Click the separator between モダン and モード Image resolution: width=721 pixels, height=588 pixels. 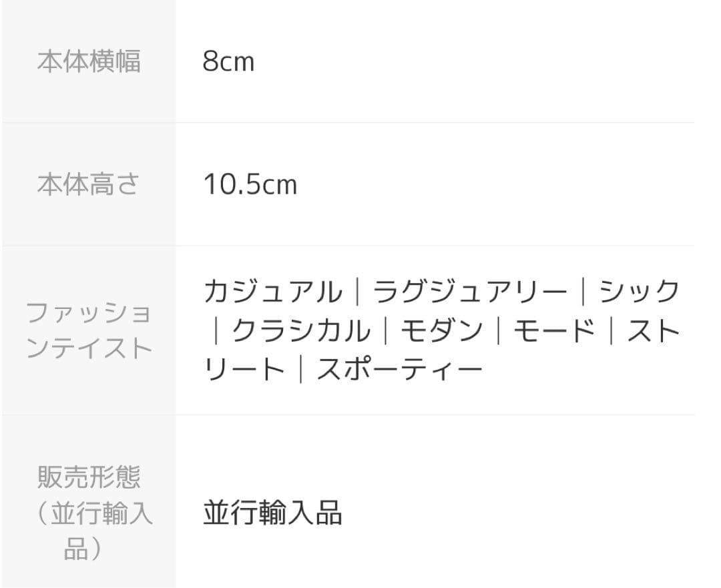pyautogui.click(x=498, y=330)
